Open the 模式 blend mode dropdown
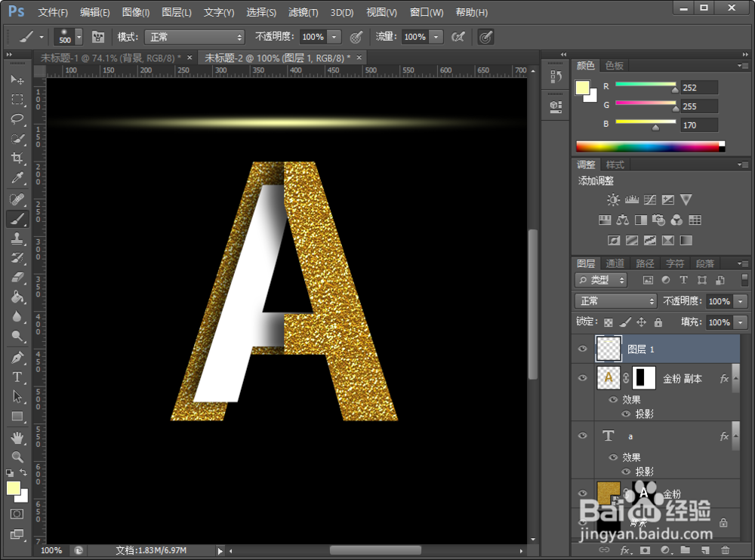Viewport: 755px width, 560px height. click(195, 37)
